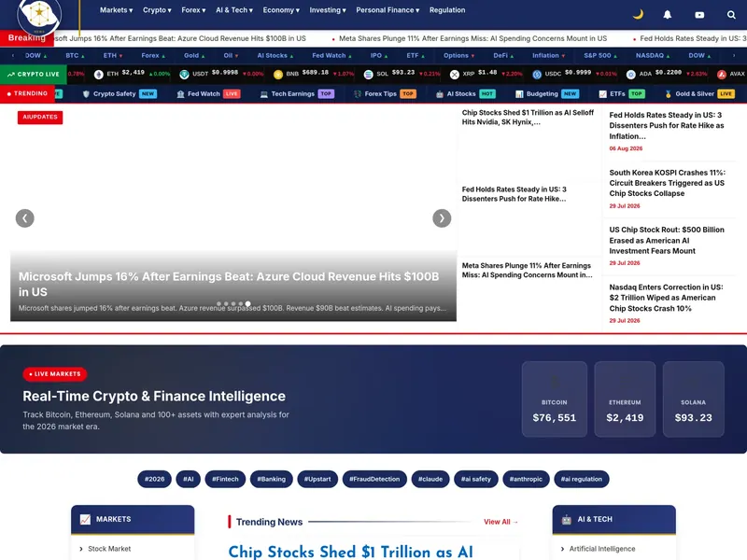This screenshot has height=560, width=747.
Task: Open View All trending news link
Action: point(500,522)
